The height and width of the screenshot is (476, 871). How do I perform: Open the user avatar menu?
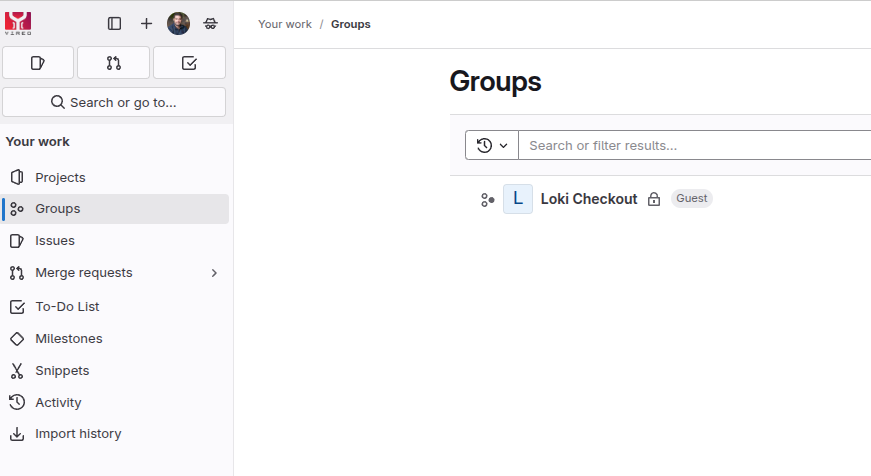pyautogui.click(x=178, y=23)
